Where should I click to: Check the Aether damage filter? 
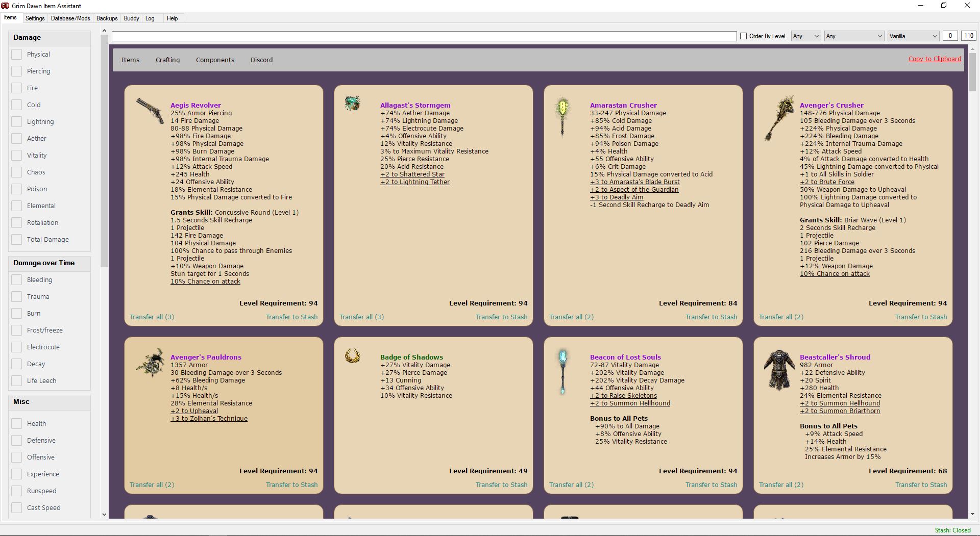click(x=17, y=138)
